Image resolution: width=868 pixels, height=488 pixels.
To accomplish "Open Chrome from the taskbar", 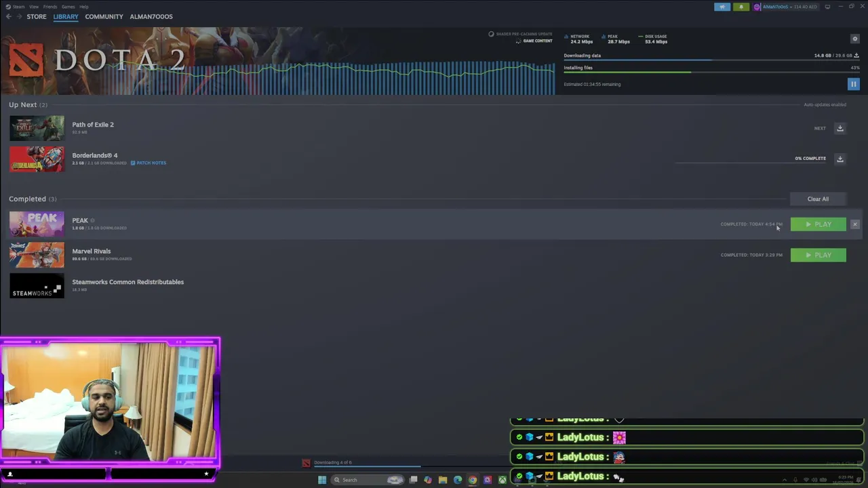I will pyautogui.click(x=473, y=480).
